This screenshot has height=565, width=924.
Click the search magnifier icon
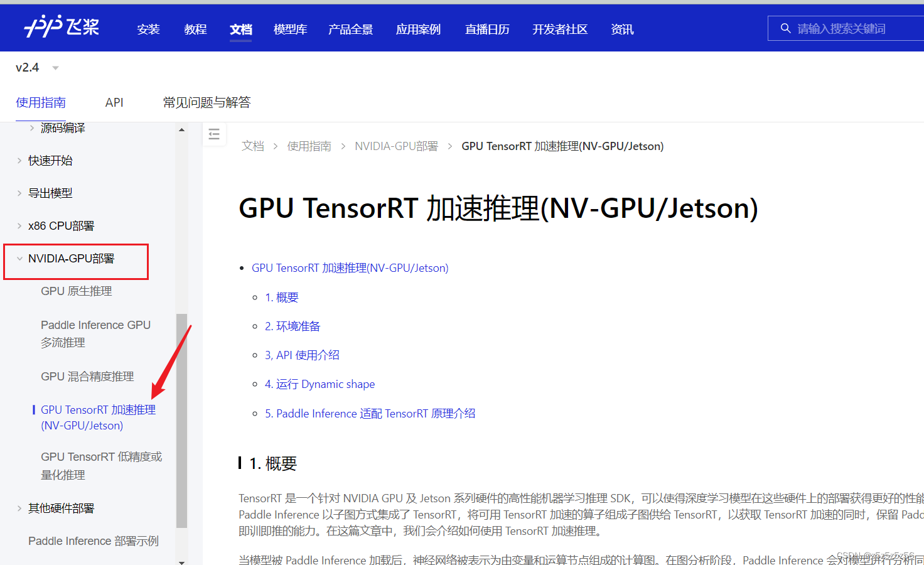[x=785, y=28]
